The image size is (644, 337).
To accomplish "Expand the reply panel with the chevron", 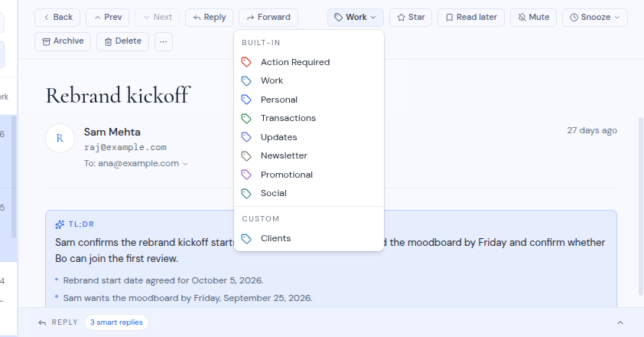I will [x=620, y=322].
